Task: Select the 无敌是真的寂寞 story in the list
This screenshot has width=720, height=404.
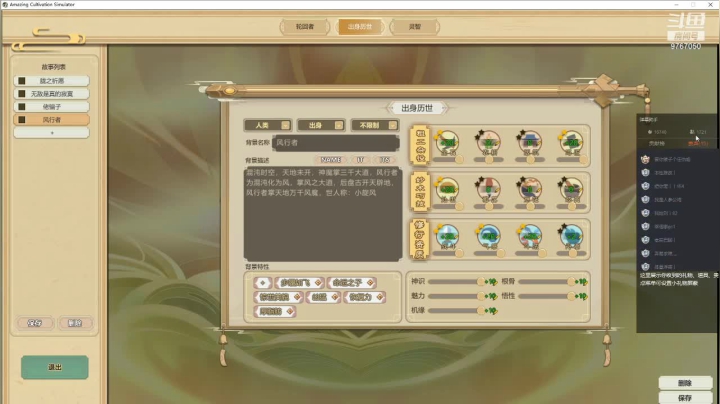Action: [x=51, y=94]
